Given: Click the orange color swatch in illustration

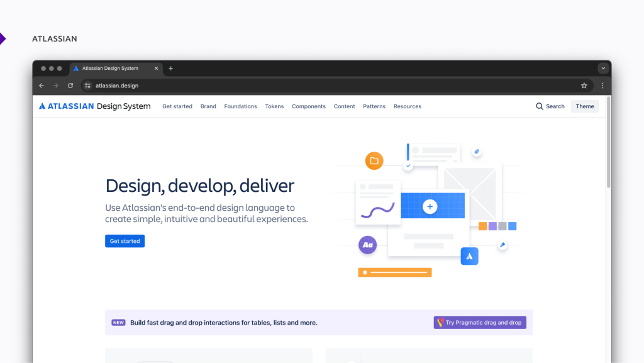Looking at the screenshot, I should point(482,226).
